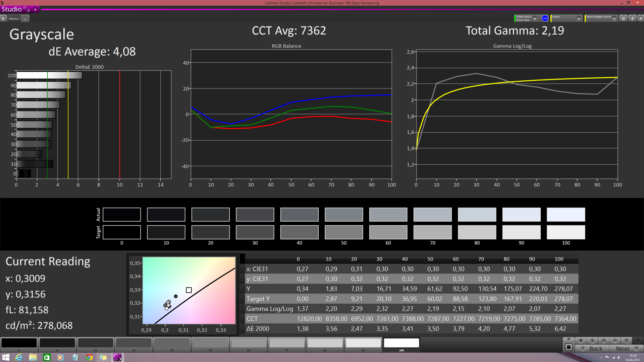Click the continuous read infinity icon
This screenshot has width=644, height=362.
tap(615, 341)
